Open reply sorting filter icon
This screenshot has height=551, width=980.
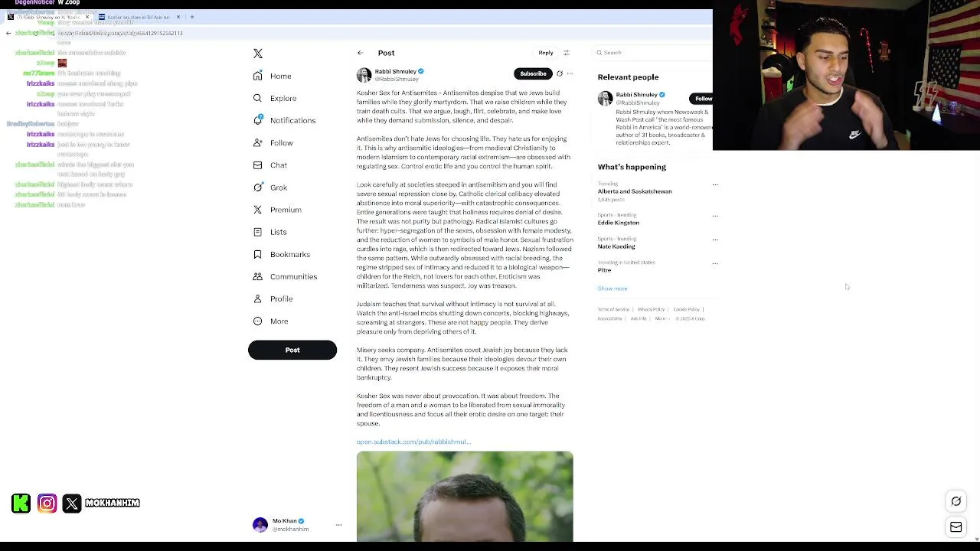click(567, 53)
